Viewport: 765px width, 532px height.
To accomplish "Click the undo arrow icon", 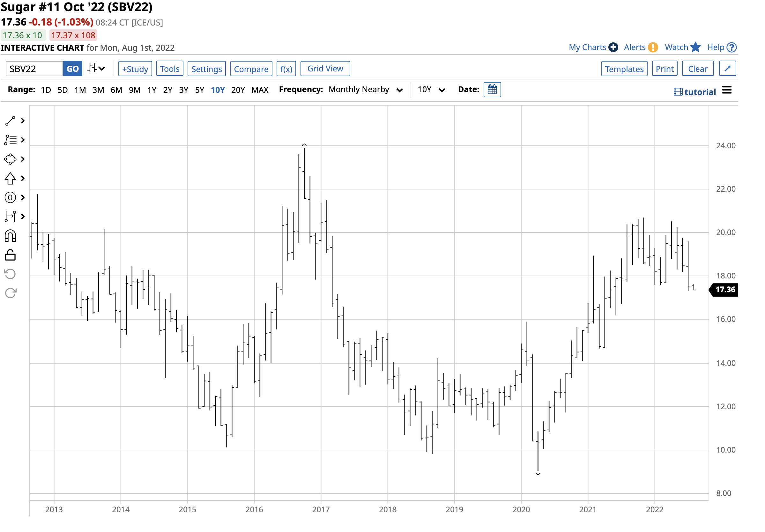I will (x=10, y=274).
